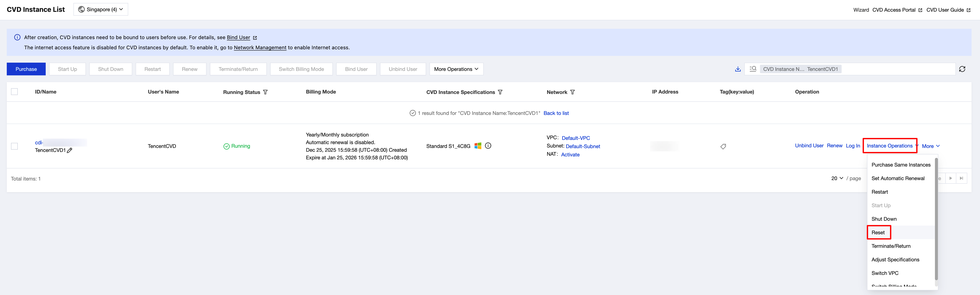Check the TencentCVD1 instance row checkbox
This screenshot has width=980, height=295.
[x=14, y=146]
